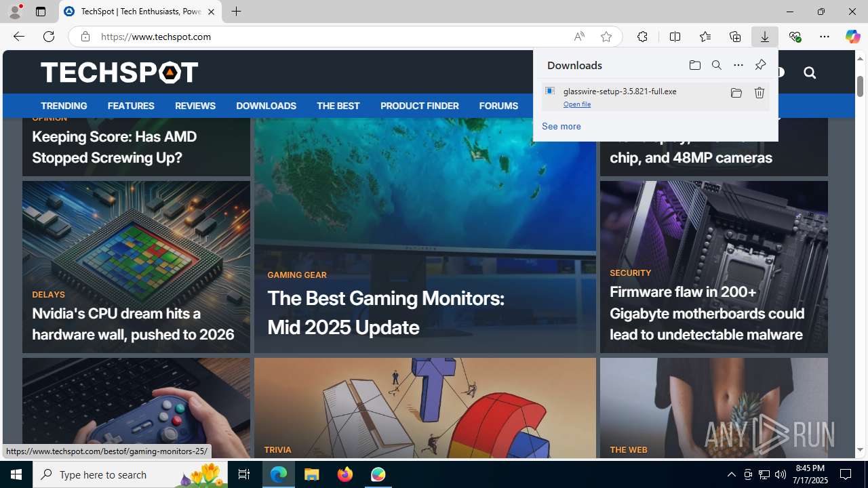
Task: View site information icon in address bar
Action: 85,37
